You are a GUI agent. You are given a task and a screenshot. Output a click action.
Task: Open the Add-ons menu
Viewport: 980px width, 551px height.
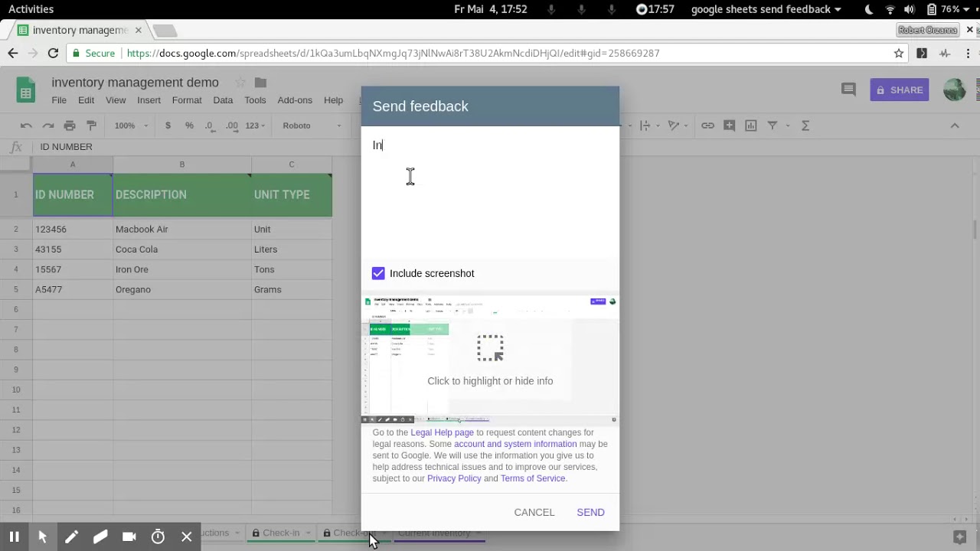click(x=295, y=100)
